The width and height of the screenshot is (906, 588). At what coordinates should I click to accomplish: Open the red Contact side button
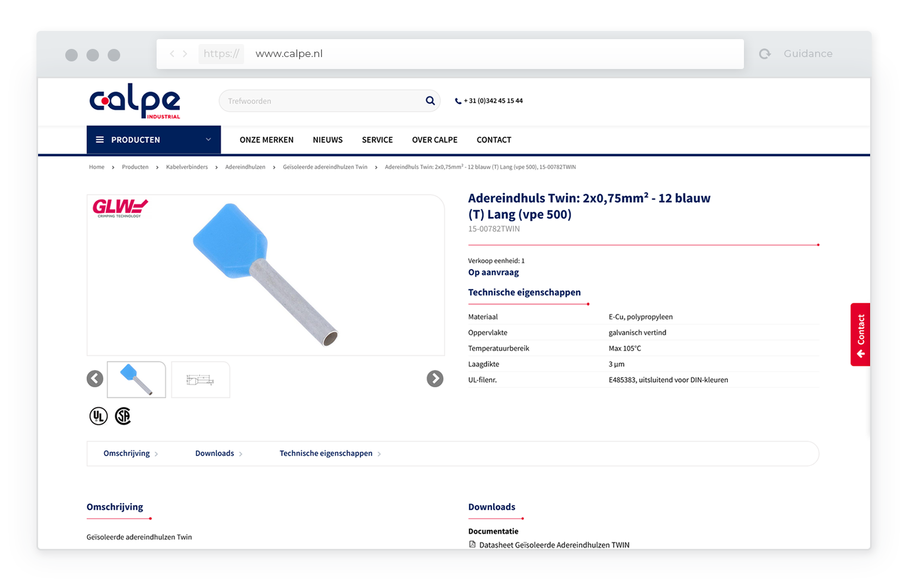point(860,334)
